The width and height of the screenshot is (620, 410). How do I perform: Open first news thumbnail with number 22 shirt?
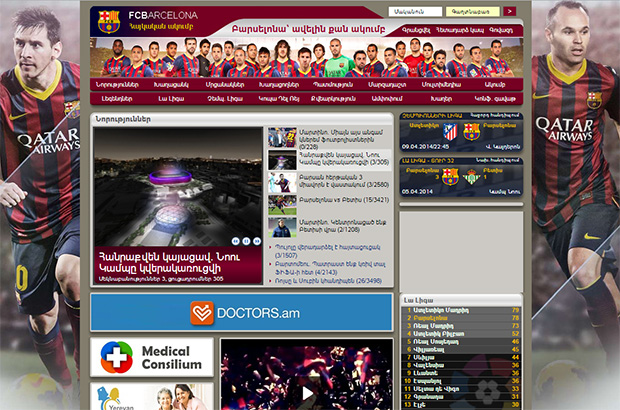tap(282, 137)
